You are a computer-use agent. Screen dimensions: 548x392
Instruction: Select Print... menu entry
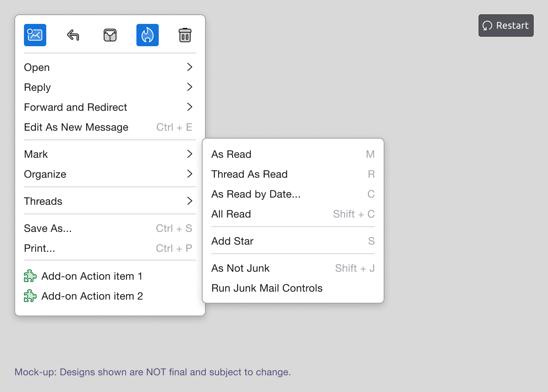click(x=39, y=248)
